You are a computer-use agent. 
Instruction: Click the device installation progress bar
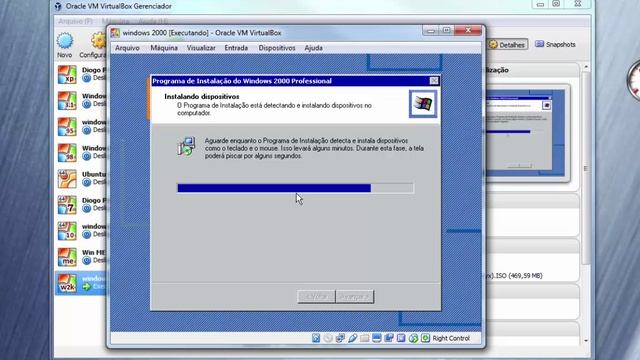click(x=296, y=188)
